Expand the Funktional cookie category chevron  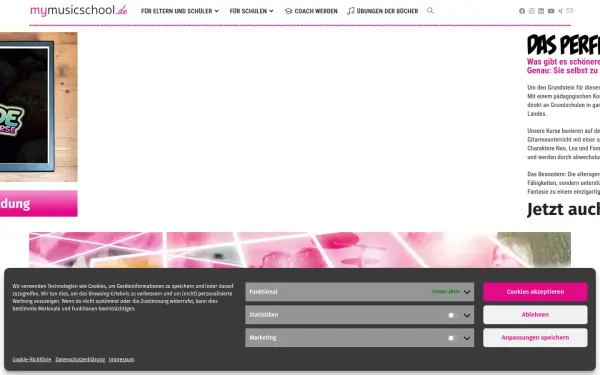coord(467,292)
